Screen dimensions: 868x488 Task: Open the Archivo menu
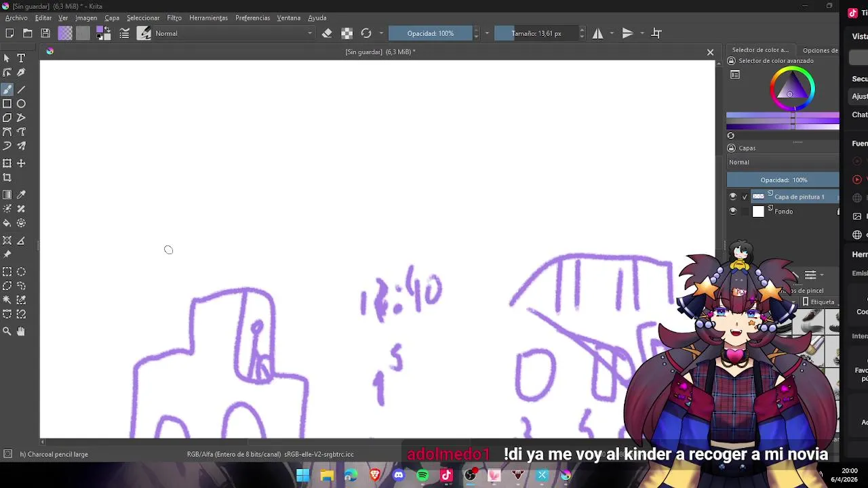(16, 18)
